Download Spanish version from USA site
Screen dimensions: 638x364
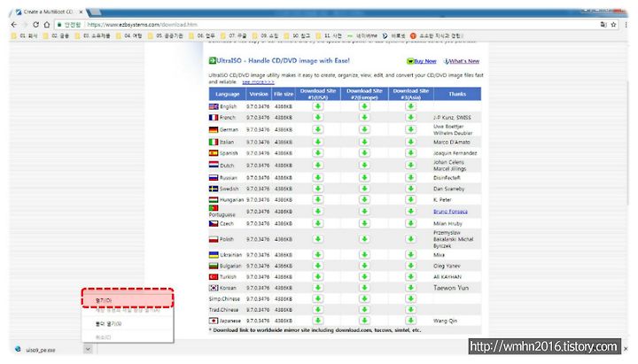[x=318, y=153]
